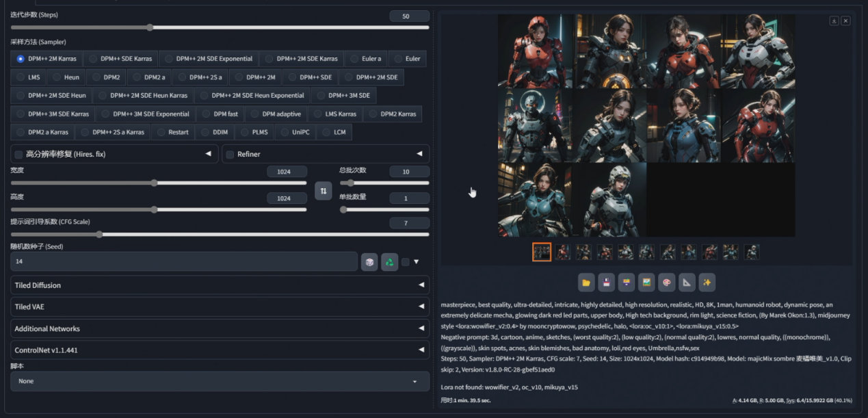The height and width of the screenshot is (418, 868).
Task: Click the Seed input field
Action: pyautogui.click(x=183, y=262)
